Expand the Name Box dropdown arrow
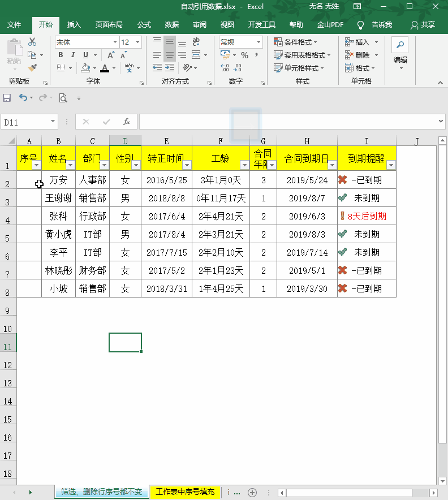The width and height of the screenshot is (448, 500). (x=53, y=122)
